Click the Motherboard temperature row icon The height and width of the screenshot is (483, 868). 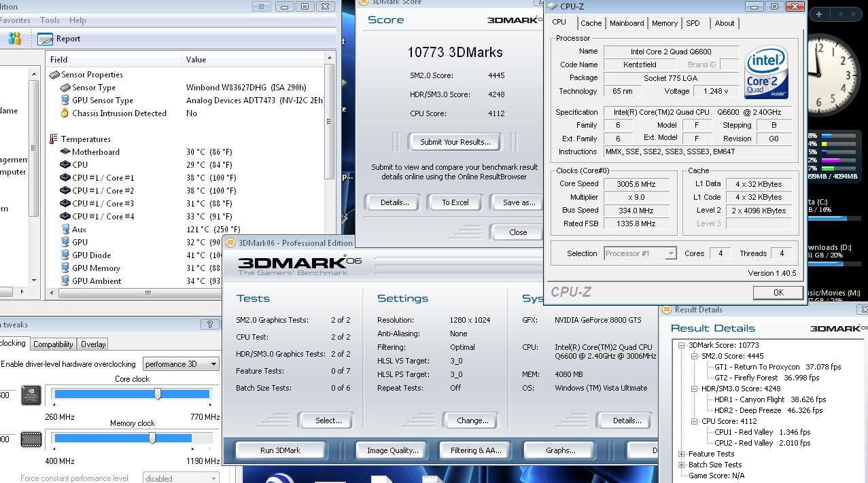coord(65,152)
